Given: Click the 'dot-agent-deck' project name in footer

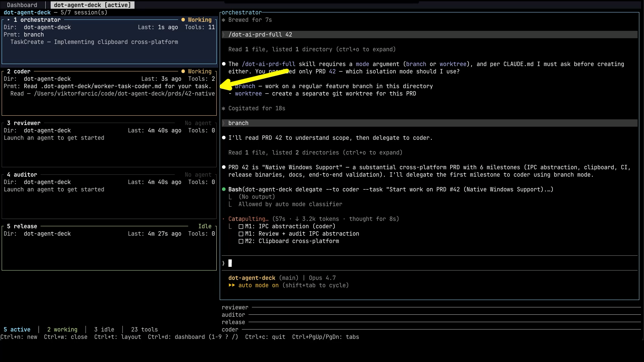Looking at the screenshot, I should (252, 278).
